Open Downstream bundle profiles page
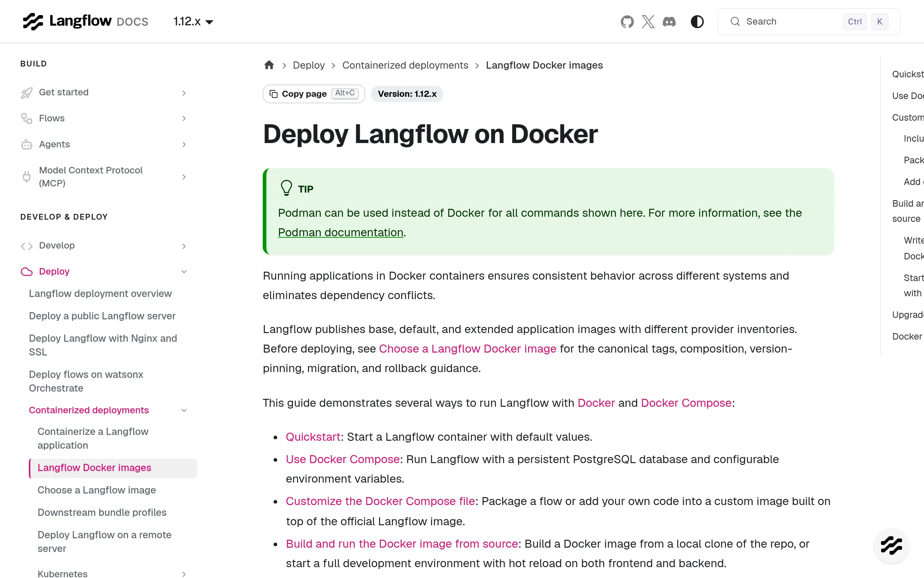The image size is (924, 578). pos(102,513)
